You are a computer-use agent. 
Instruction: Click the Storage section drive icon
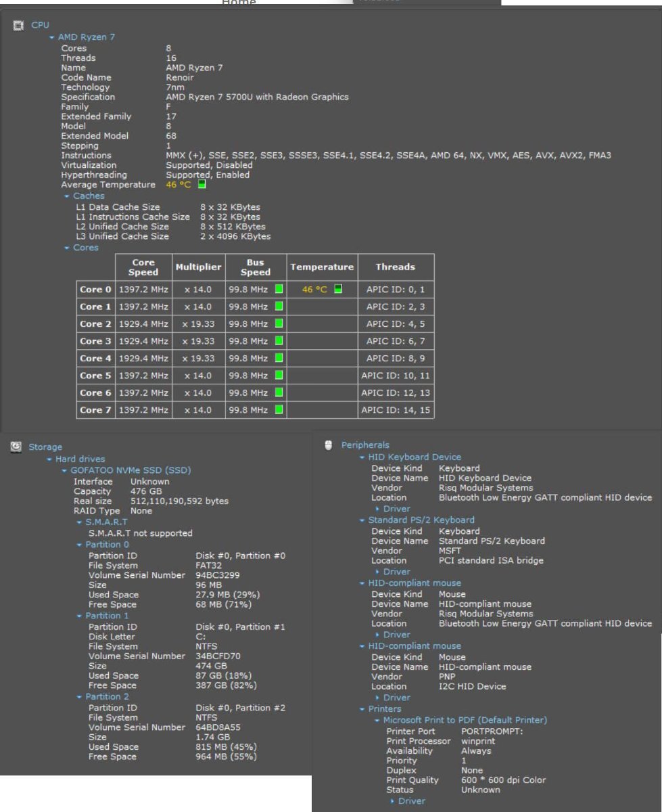click(x=16, y=447)
